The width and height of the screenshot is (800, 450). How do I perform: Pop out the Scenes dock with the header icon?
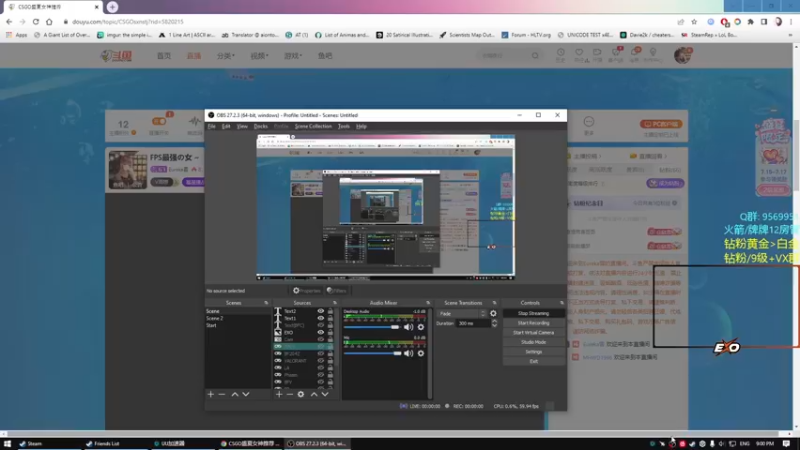pos(266,303)
